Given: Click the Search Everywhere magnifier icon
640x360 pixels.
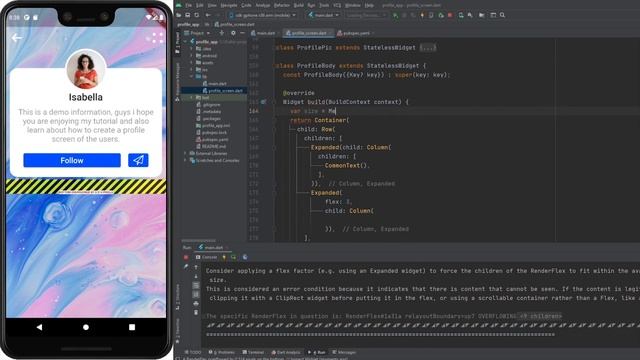Looking at the screenshot, I should [x=502, y=15].
